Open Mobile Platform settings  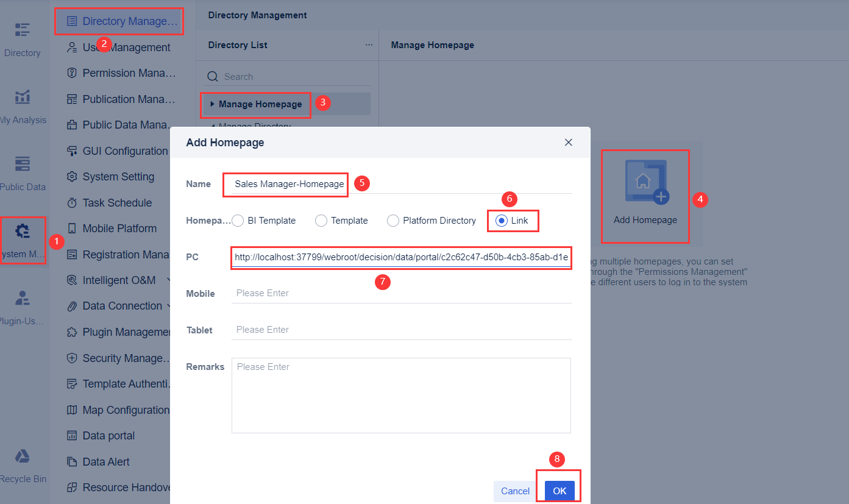pos(112,229)
